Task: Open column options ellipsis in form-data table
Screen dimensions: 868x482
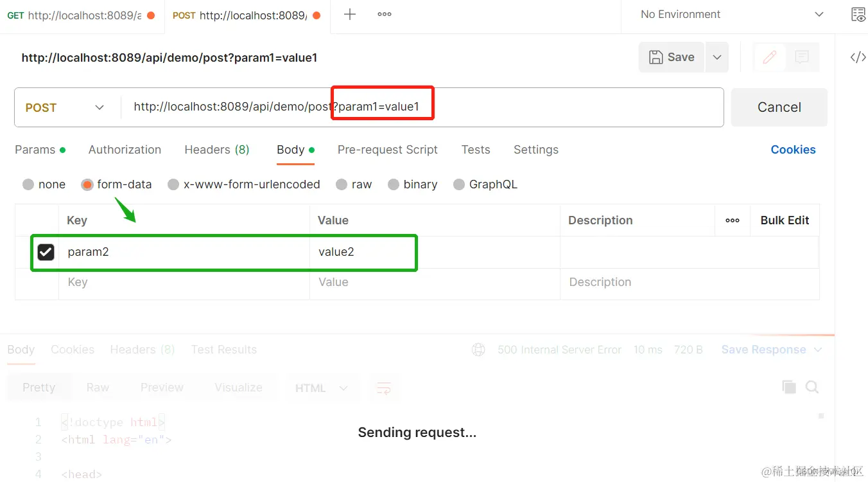Action: 733,220
